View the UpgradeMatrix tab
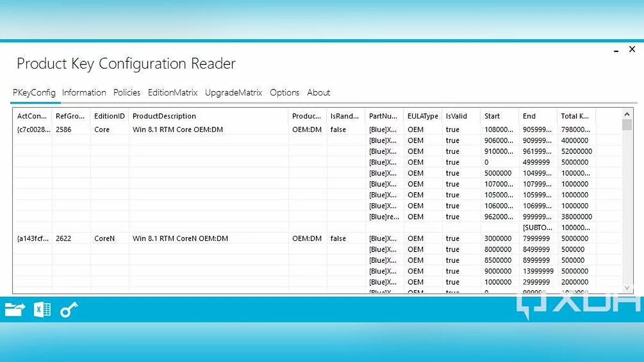The width and height of the screenshot is (644, 362). pyautogui.click(x=233, y=92)
